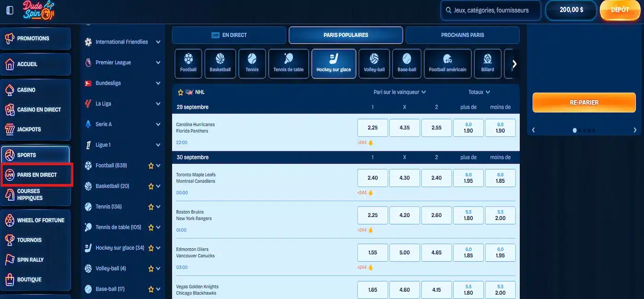Focus the Jeux, catégories, fournisseurs search field
This screenshot has width=644, height=299.
click(x=491, y=10)
